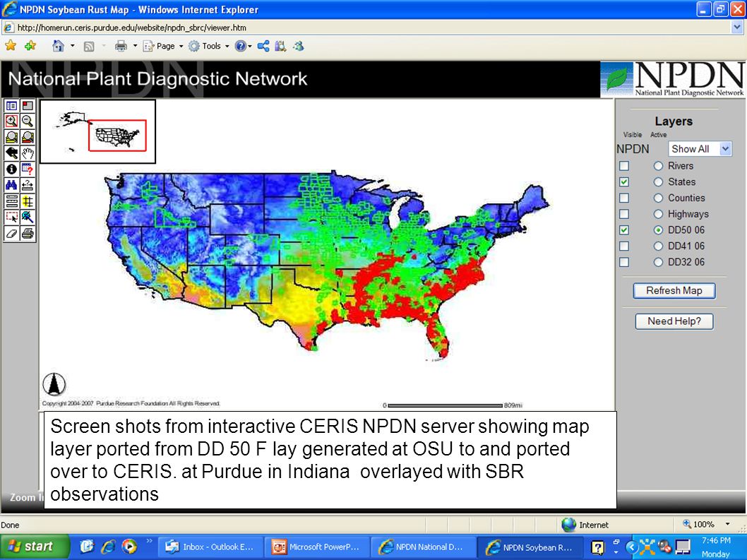Uncheck the DD50 06 layer checkbox
Screen dimensions: 747x560
point(624,230)
